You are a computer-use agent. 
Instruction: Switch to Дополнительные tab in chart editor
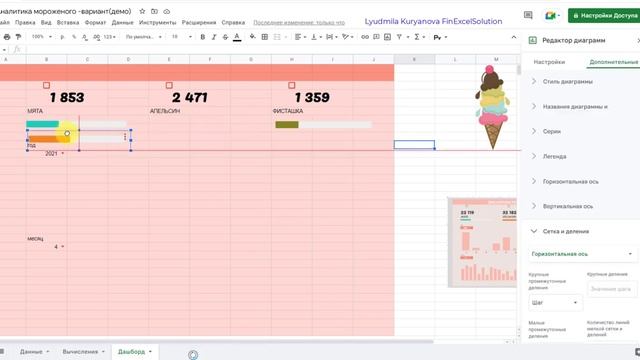(613, 62)
